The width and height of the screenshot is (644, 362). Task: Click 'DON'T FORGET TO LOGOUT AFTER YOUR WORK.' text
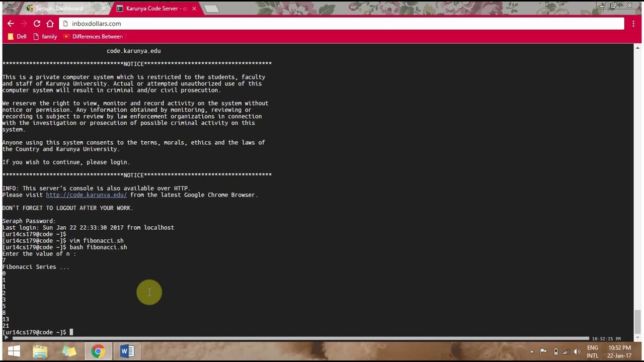tap(67, 208)
